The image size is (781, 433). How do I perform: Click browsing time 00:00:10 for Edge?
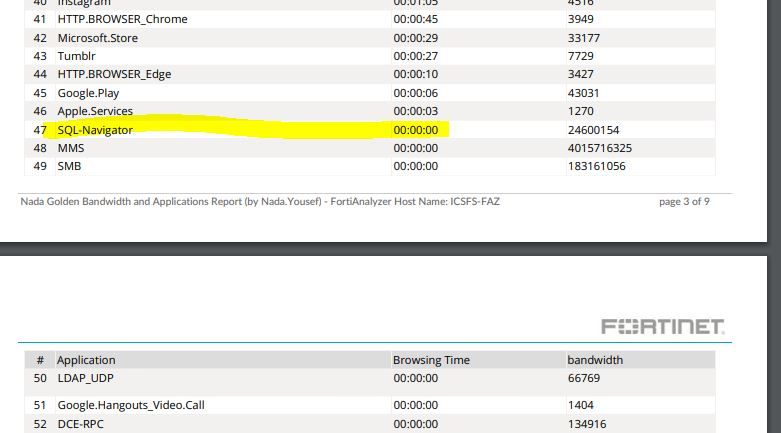pos(416,74)
